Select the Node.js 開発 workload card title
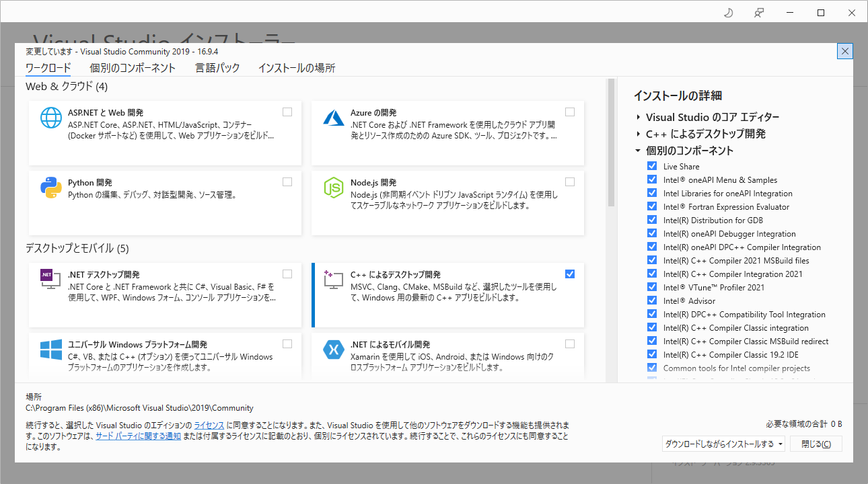This screenshot has height=484, width=868. coord(373,182)
